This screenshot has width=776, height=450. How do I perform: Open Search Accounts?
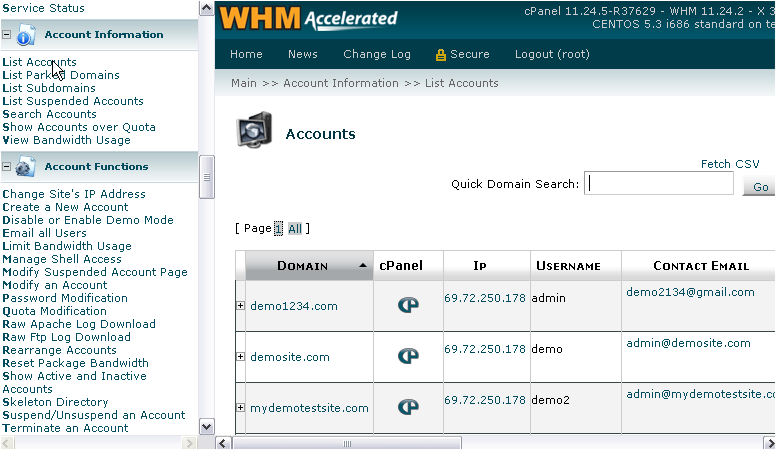(49, 114)
